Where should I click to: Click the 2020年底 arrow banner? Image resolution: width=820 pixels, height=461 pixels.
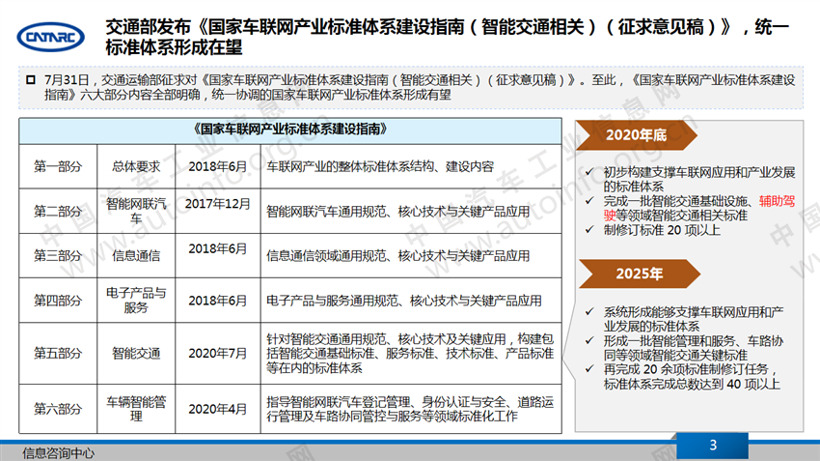pos(636,135)
